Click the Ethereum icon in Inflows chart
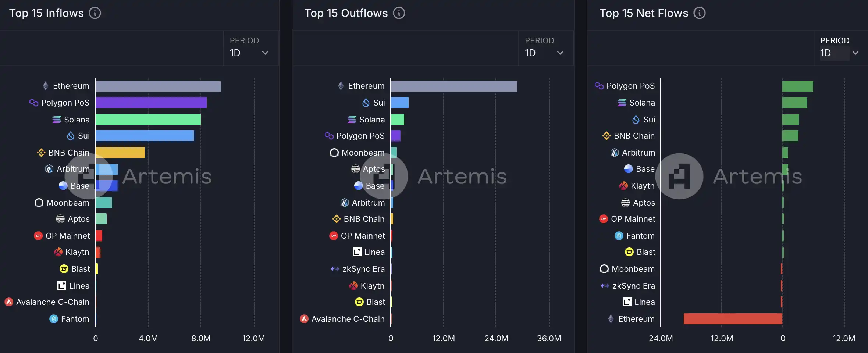Image resolution: width=868 pixels, height=353 pixels. 46,86
